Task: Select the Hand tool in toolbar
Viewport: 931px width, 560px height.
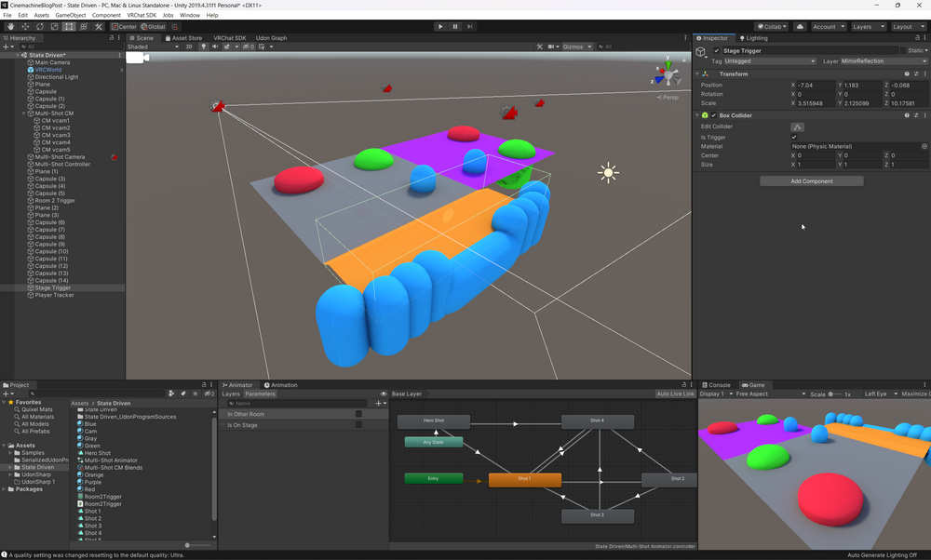Action: (10, 27)
